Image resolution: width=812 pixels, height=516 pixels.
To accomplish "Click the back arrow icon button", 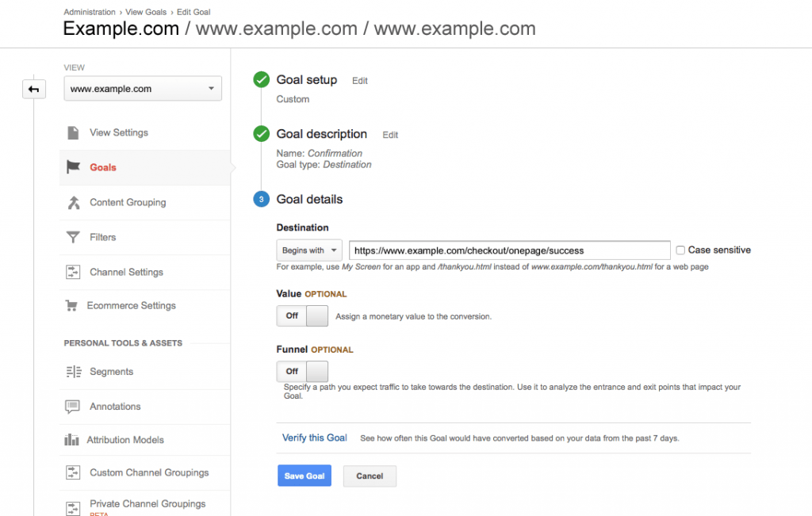I will 34,89.
